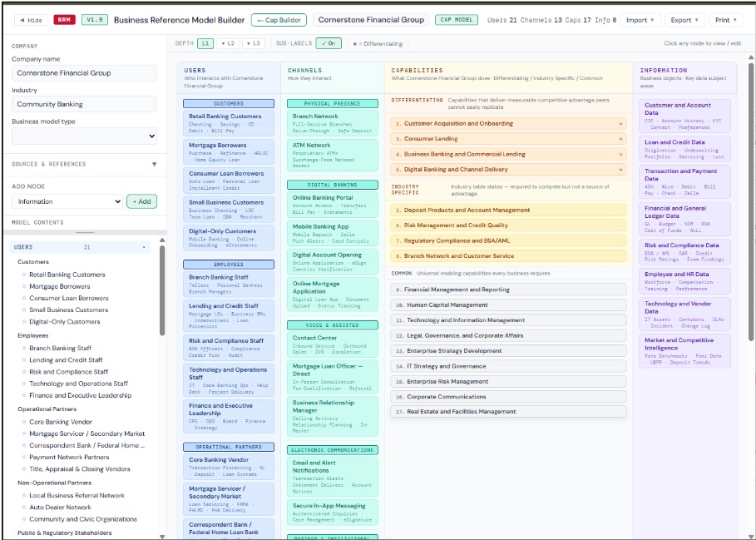756x540 pixels.
Task: Open Financial Management and Reporting capability
Action: (508, 290)
